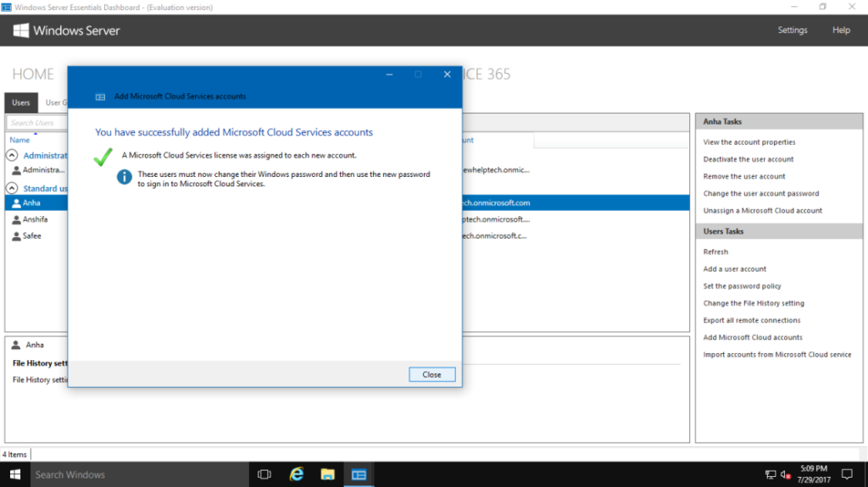
Task: Select the Anshifa user icon
Action: tap(17, 219)
